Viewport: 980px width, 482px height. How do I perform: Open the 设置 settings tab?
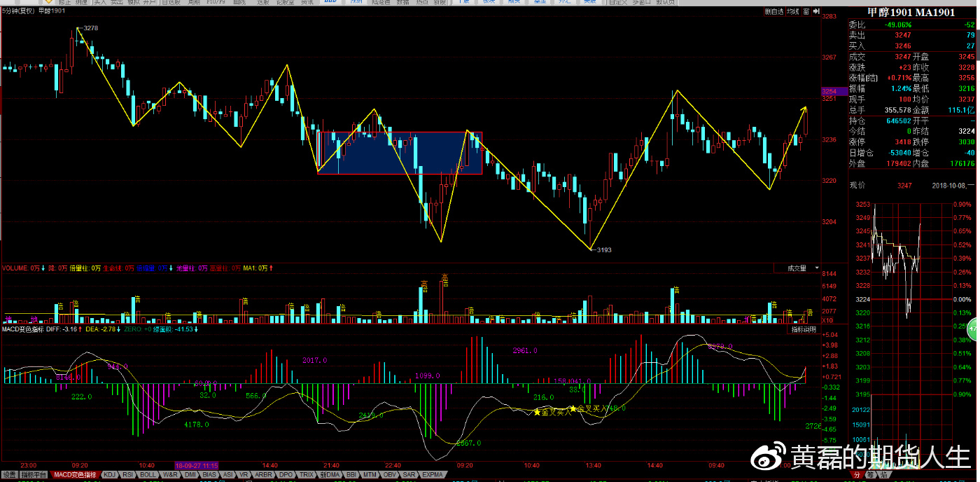9,475
